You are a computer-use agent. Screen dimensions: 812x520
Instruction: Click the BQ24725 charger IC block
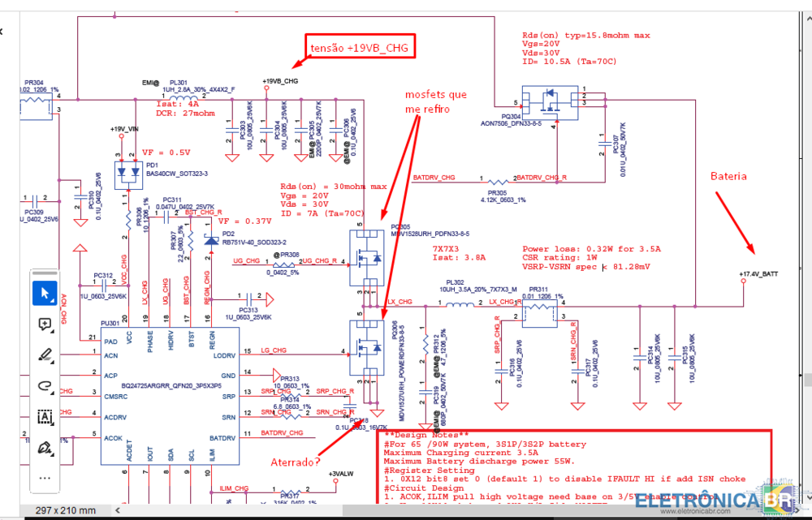click(168, 398)
